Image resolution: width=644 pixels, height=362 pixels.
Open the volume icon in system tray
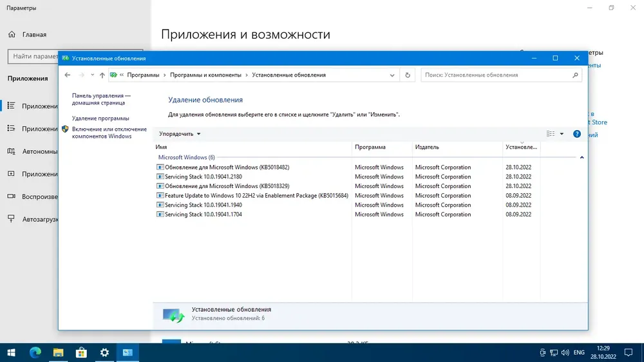[565, 352]
